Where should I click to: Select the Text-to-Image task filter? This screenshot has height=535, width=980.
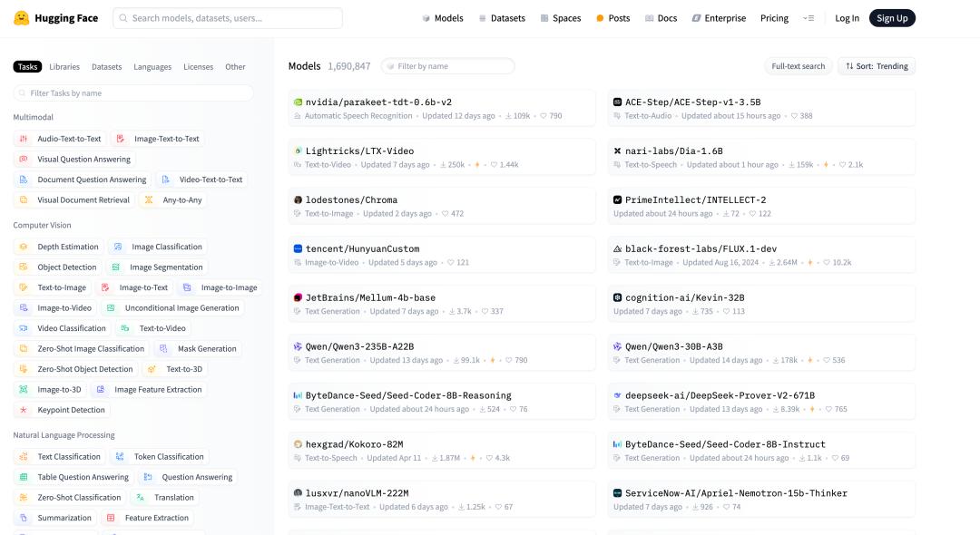[x=53, y=287]
